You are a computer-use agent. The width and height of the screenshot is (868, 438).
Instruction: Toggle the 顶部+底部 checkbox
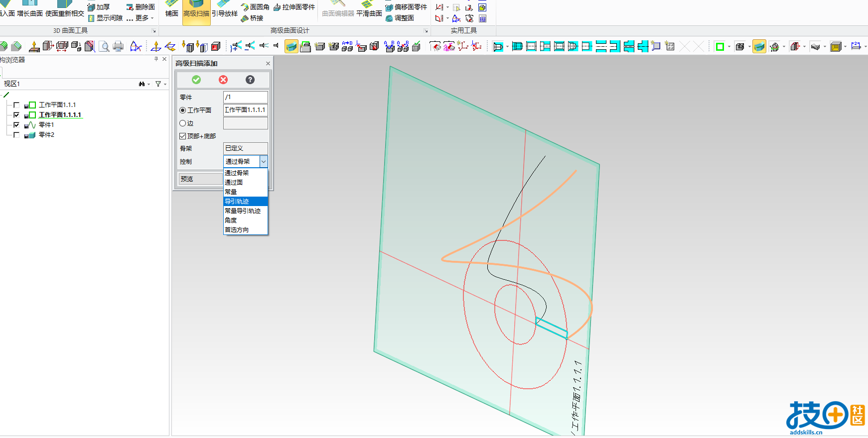pos(182,136)
